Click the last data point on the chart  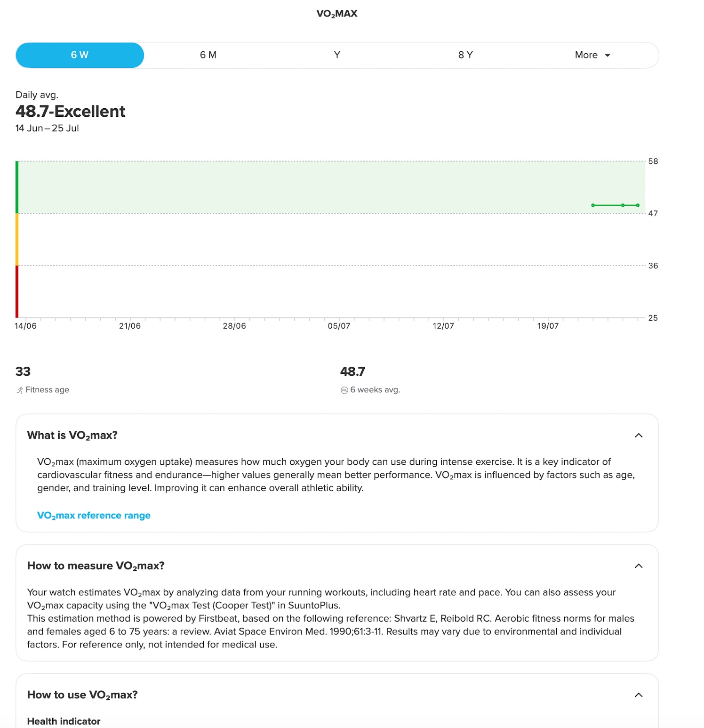[638, 205]
